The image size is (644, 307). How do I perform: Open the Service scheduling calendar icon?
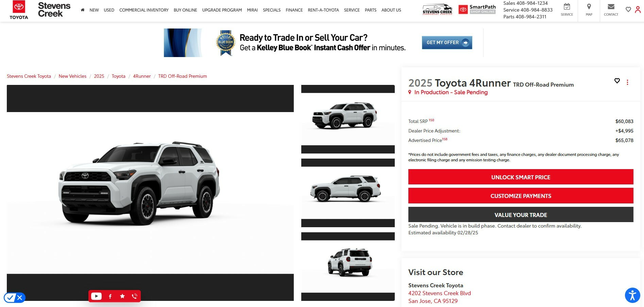(567, 7)
